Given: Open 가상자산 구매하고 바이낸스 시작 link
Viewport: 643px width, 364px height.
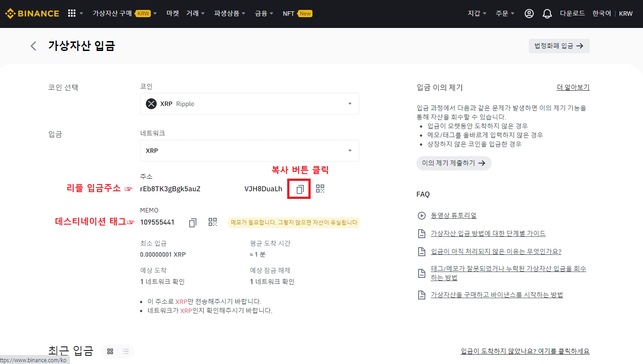Looking at the screenshot, I should pyautogui.click(x=497, y=295).
